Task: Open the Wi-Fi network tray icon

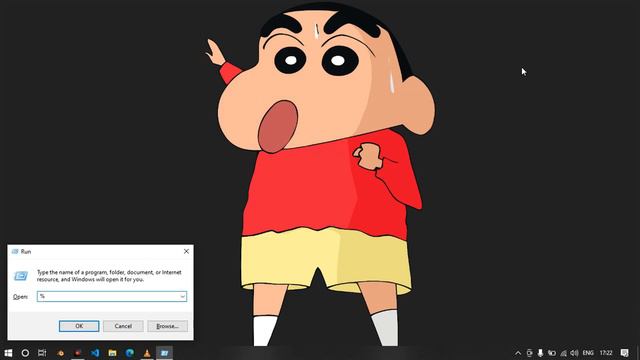Action: coord(563,353)
